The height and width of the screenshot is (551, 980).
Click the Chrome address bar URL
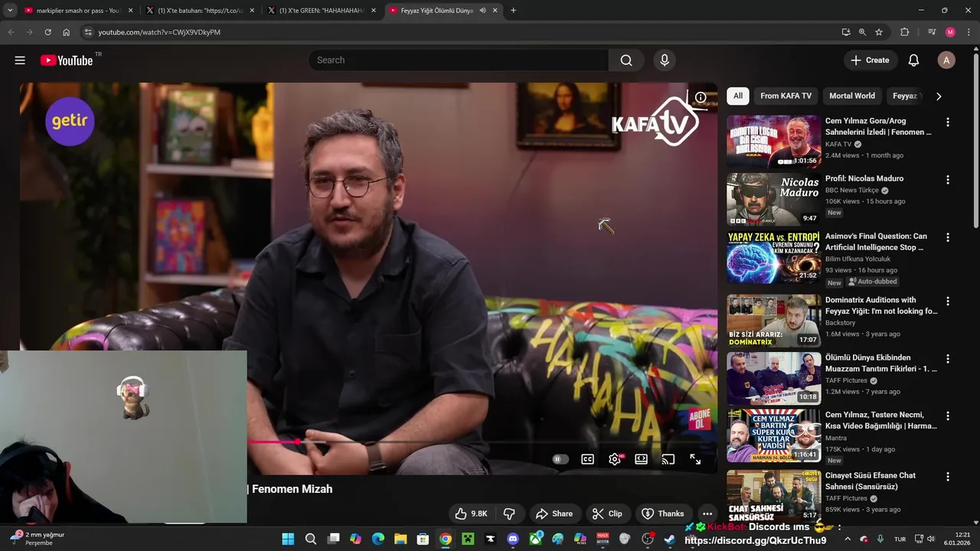pyautogui.click(x=159, y=32)
